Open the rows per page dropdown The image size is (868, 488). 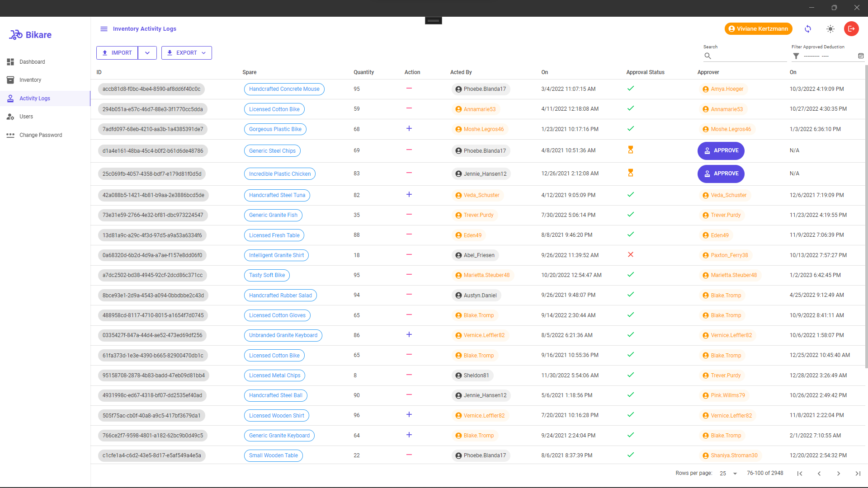[x=729, y=474]
